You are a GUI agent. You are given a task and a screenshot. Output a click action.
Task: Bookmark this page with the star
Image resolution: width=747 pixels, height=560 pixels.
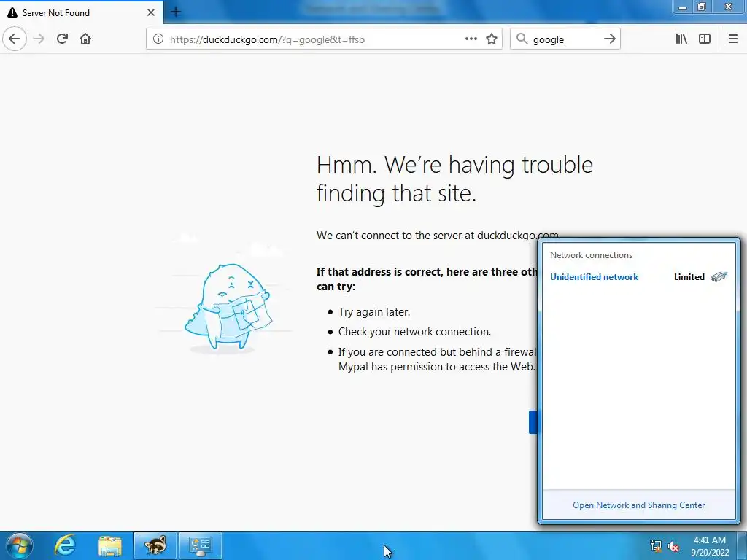coord(492,39)
